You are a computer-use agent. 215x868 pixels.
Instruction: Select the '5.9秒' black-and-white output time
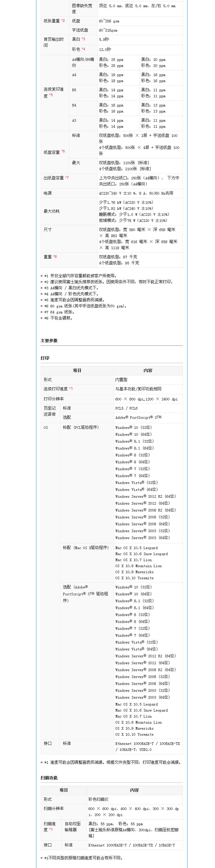coord(104,39)
